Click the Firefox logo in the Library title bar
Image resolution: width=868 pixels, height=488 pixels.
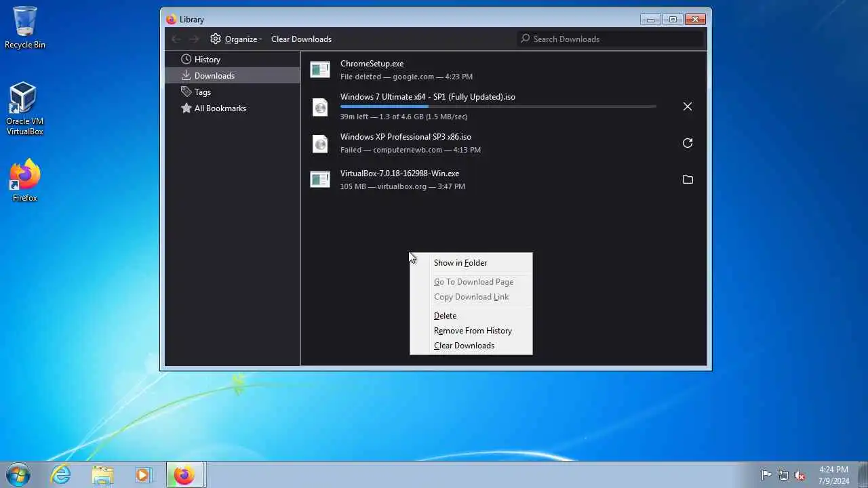[172, 20]
